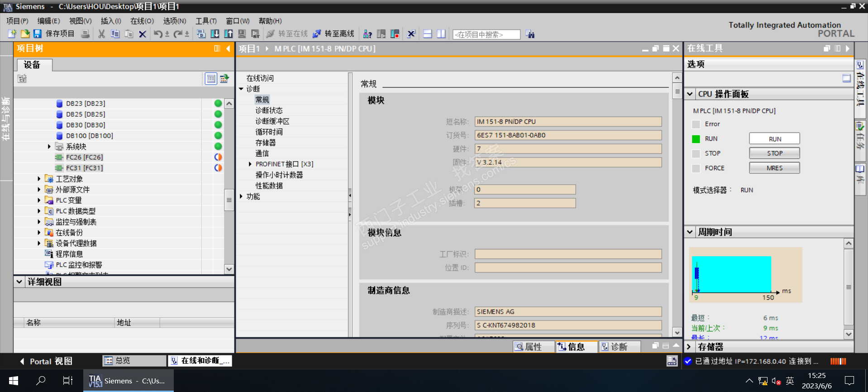The width and height of the screenshot is (868, 392).
Task: Click the stop CPU toolbar icon
Action: (x=395, y=34)
